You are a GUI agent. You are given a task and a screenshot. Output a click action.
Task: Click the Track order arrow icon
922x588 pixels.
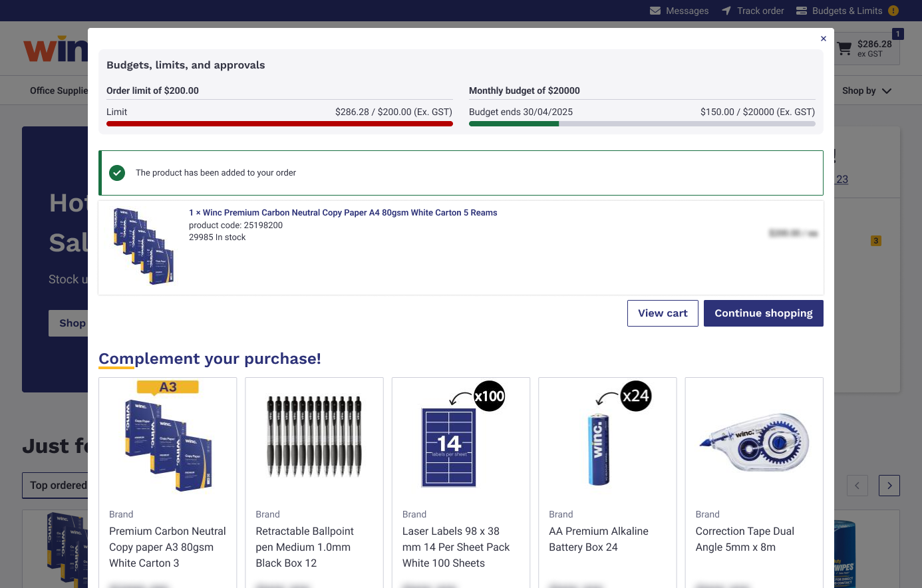point(726,11)
